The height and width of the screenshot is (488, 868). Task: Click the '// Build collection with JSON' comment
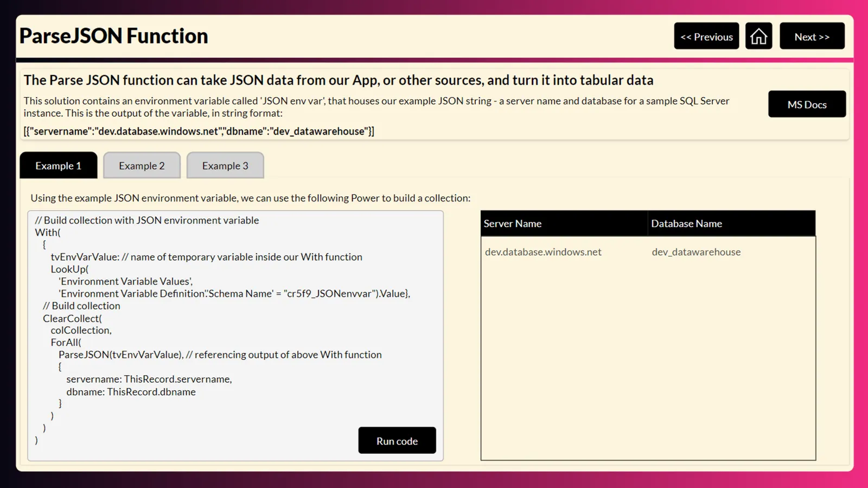coord(147,220)
